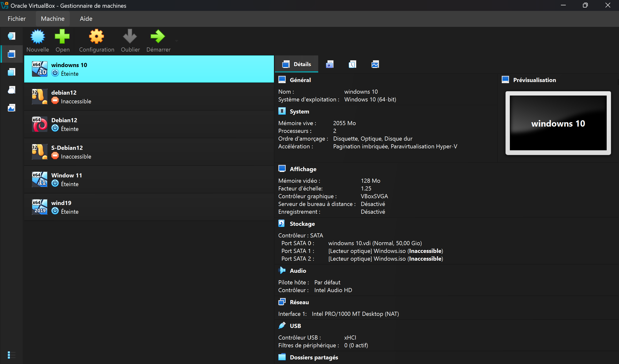Screen dimensions: 619x364
Task: Click the Audio speaker section icon
Action: click(282, 270)
